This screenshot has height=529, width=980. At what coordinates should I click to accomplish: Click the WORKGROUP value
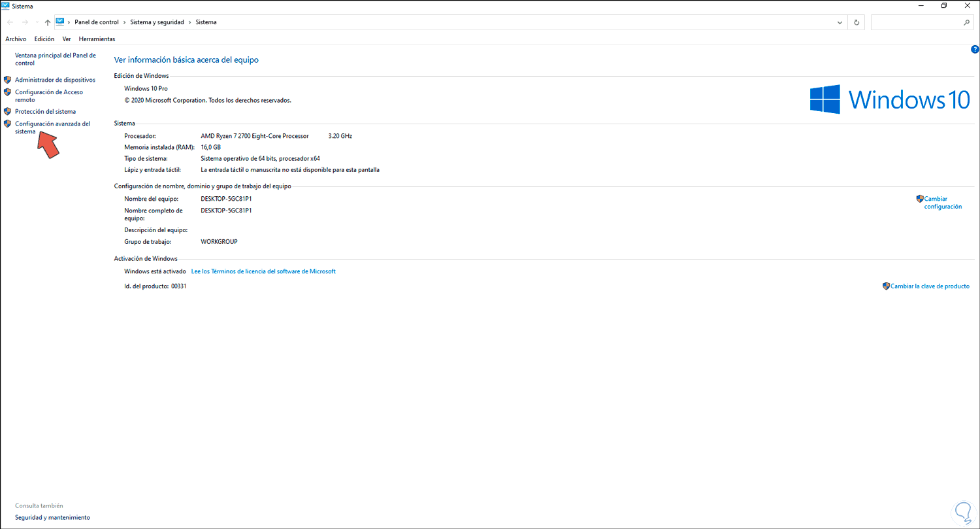[x=219, y=242]
